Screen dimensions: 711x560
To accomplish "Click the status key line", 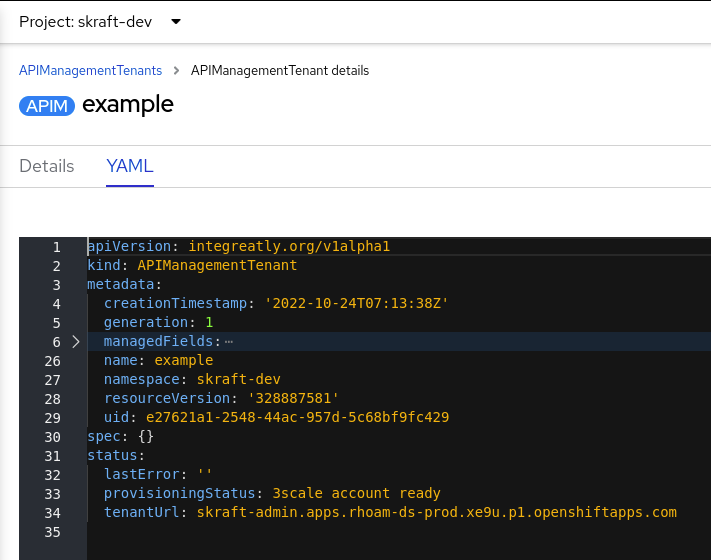I will coord(116,456).
